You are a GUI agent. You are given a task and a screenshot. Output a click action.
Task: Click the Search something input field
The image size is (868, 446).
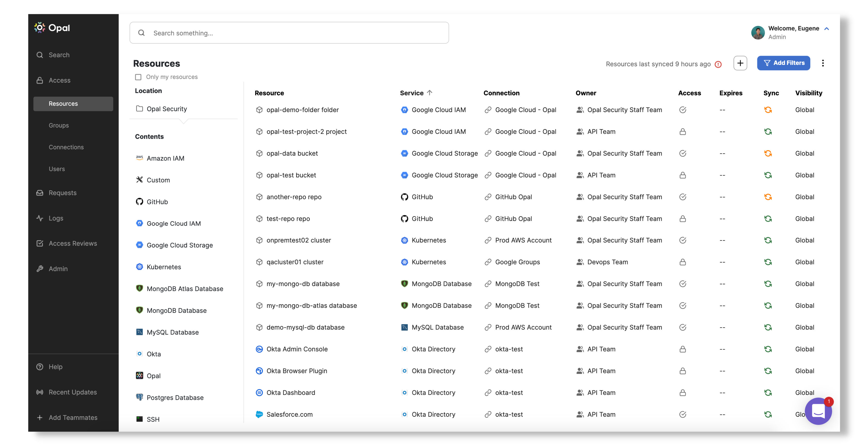pyautogui.click(x=289, y=33)
